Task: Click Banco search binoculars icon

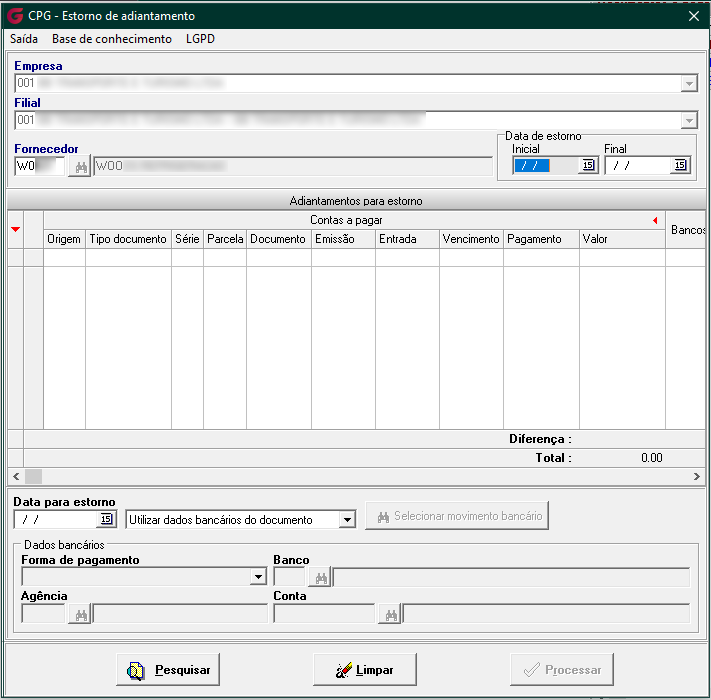Action: coord(321,577)
